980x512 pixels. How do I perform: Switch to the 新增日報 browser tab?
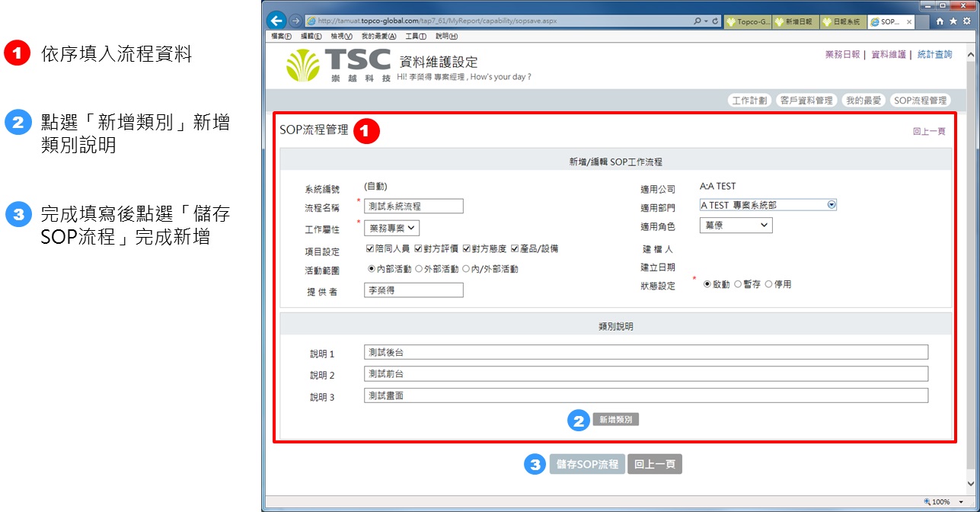(795, 22)
